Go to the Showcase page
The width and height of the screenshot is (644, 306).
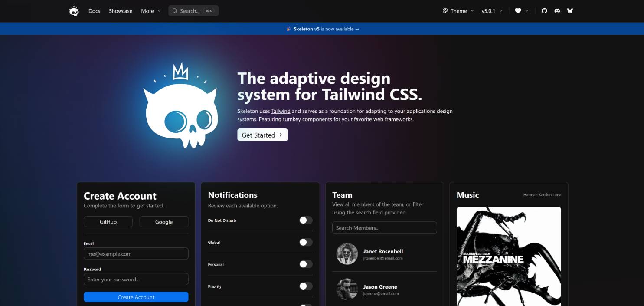(121, 11)
